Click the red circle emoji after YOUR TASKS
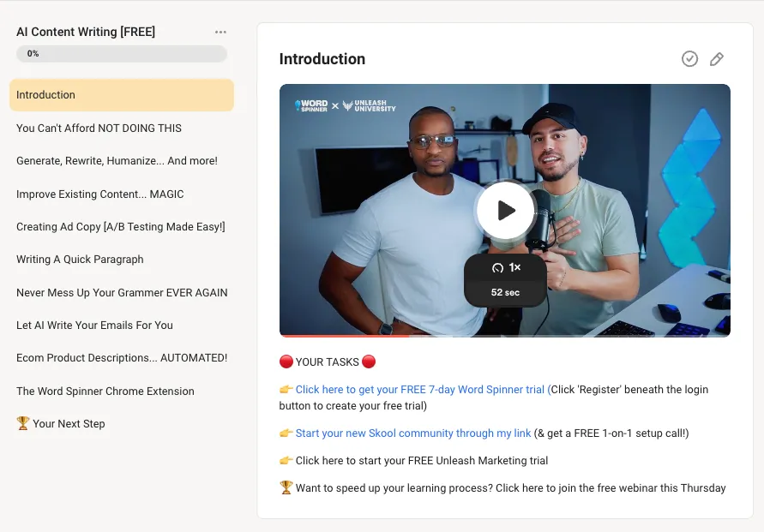 click(x=369, y=362)
